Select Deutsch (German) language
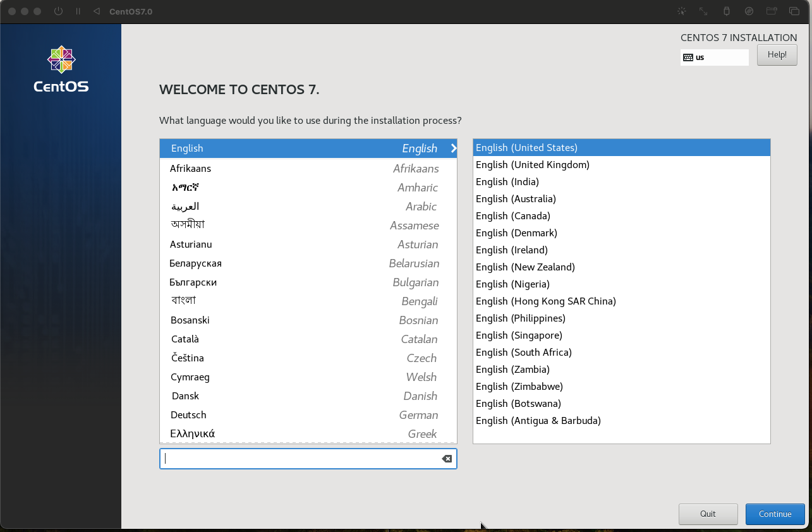Viewport: 812px width, 532px height. pyautogui.click(x=308, y=415)
